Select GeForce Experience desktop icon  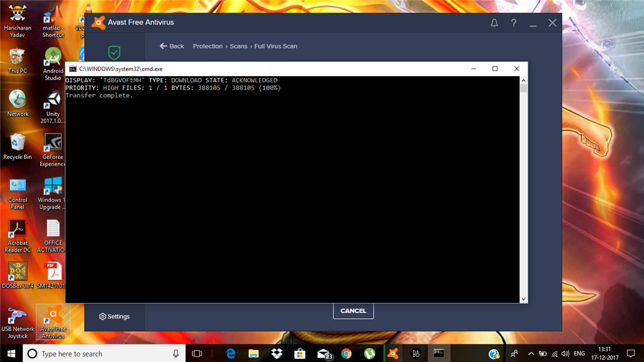[x=53, y=150]
